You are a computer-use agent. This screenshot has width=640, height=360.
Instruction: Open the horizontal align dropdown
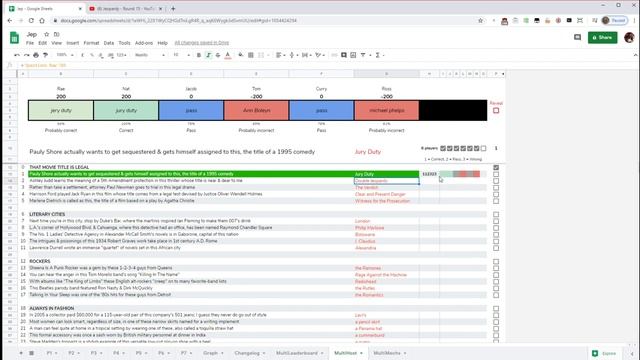tap(280, 55)
